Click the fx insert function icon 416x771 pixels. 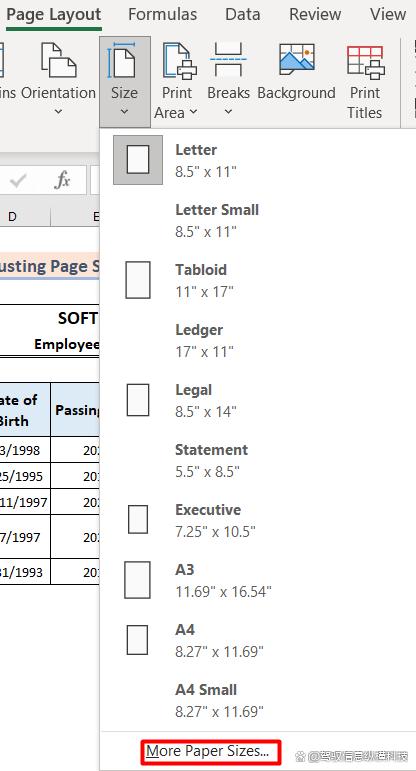pyautogui.click(x=62, y=180)
